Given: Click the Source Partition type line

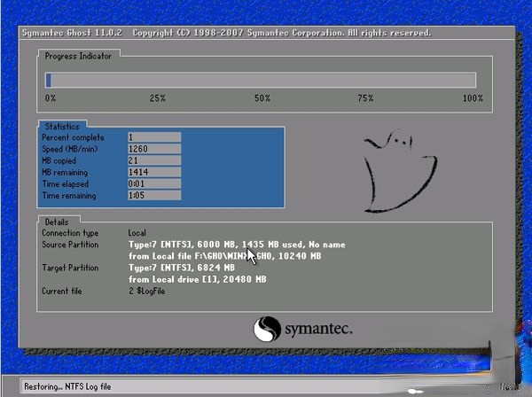Looking at the screenshot, I should [236, 244].
